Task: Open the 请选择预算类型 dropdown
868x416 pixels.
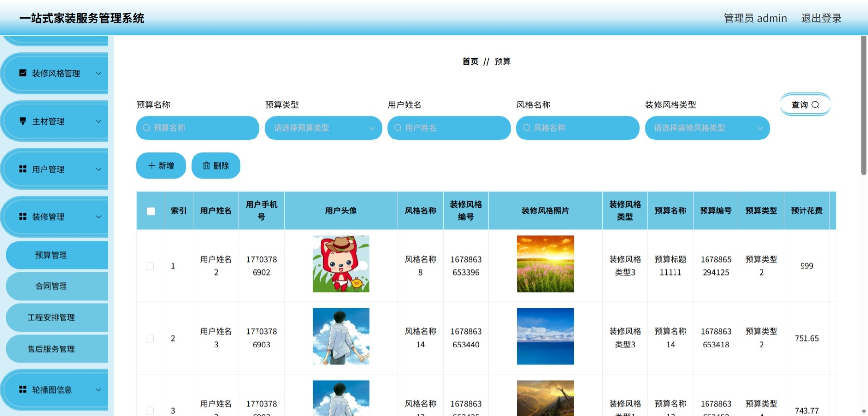Action: (323, 128)
